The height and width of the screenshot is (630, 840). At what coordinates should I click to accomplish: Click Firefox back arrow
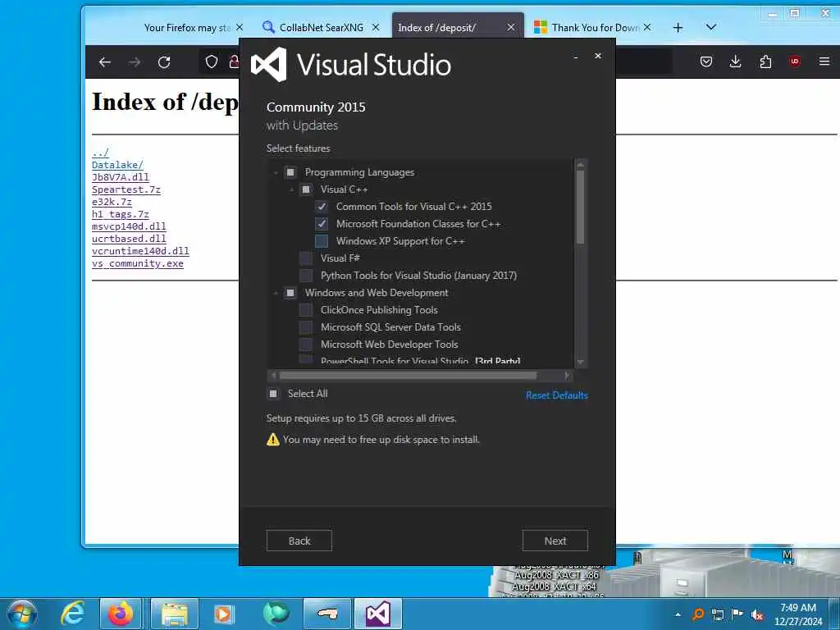click(105, 62)
